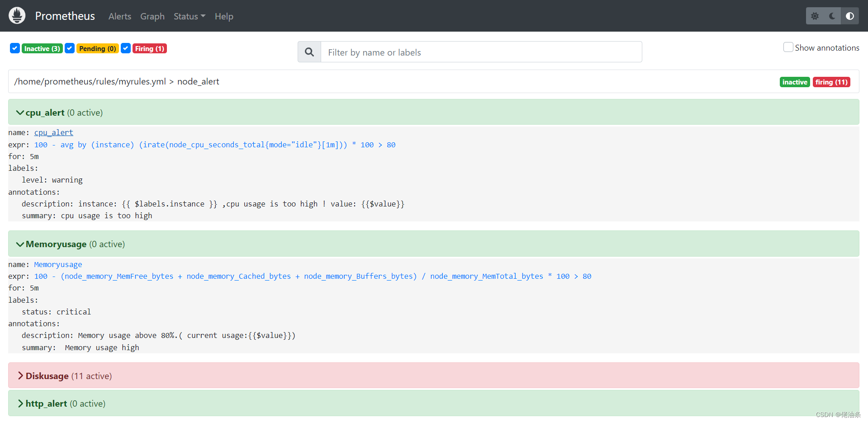
Task: Open the cpu_alert expr query link
Action: (x=215, y=145)
